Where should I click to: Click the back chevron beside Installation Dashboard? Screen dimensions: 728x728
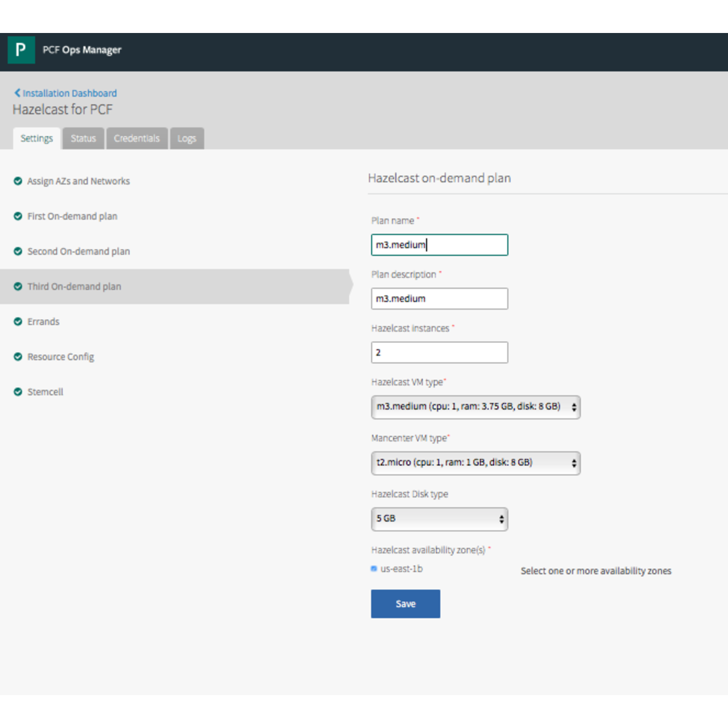click(x=17, y=93)
